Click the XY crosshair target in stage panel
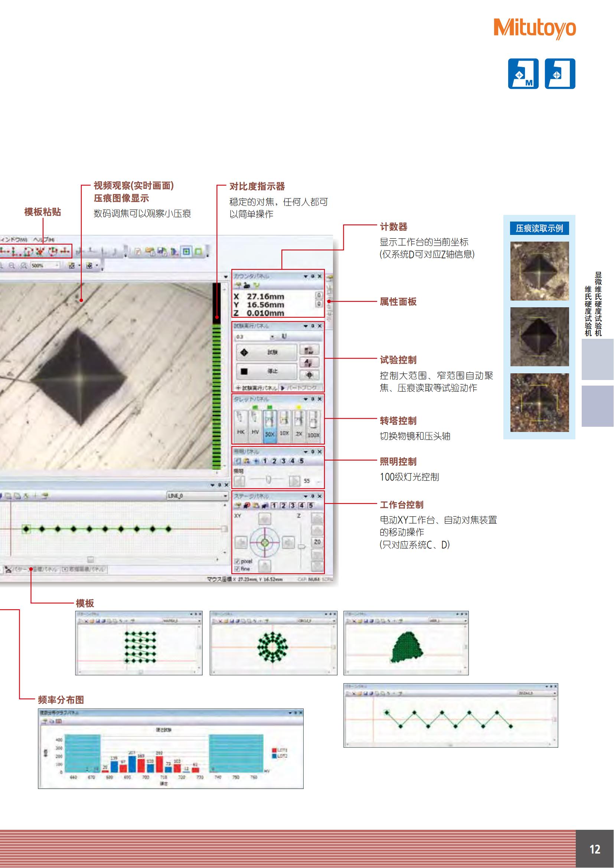Screen dimensions: 614x868 265,543
